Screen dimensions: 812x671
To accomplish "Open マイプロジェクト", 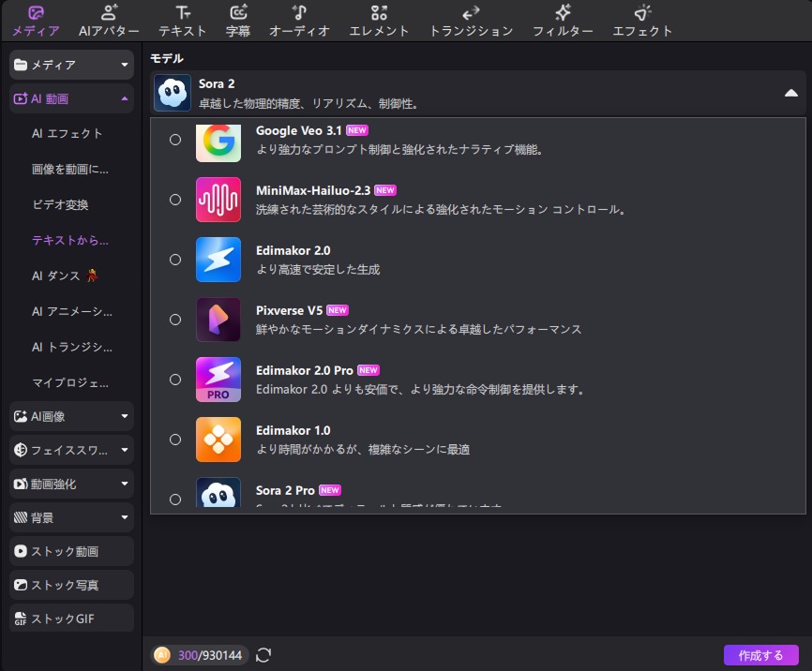I will [71, 382].
